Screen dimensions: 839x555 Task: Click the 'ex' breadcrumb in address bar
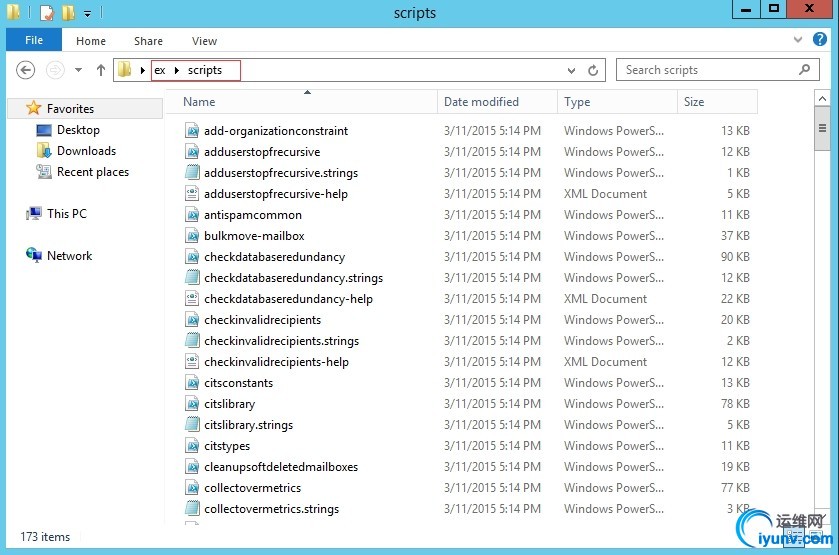159,70
